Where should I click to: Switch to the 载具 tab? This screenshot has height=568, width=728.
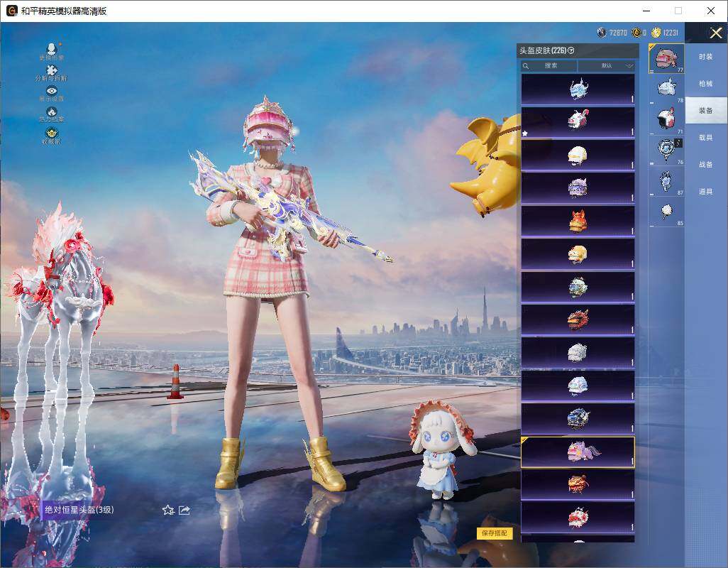706,138
